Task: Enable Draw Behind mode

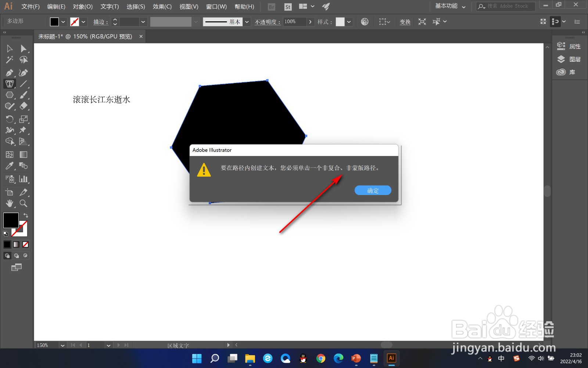Action: click(16, 255)
